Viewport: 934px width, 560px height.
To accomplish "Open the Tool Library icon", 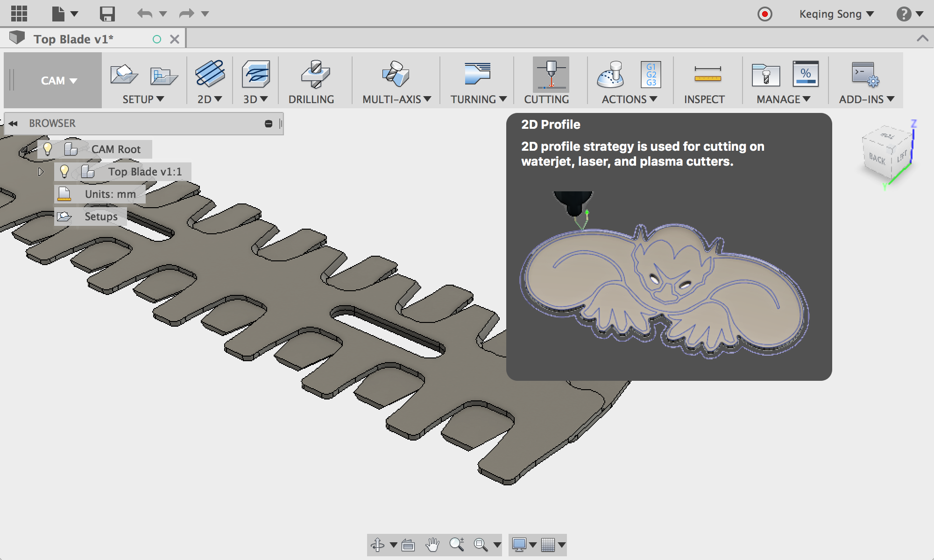I will [765, 74].
